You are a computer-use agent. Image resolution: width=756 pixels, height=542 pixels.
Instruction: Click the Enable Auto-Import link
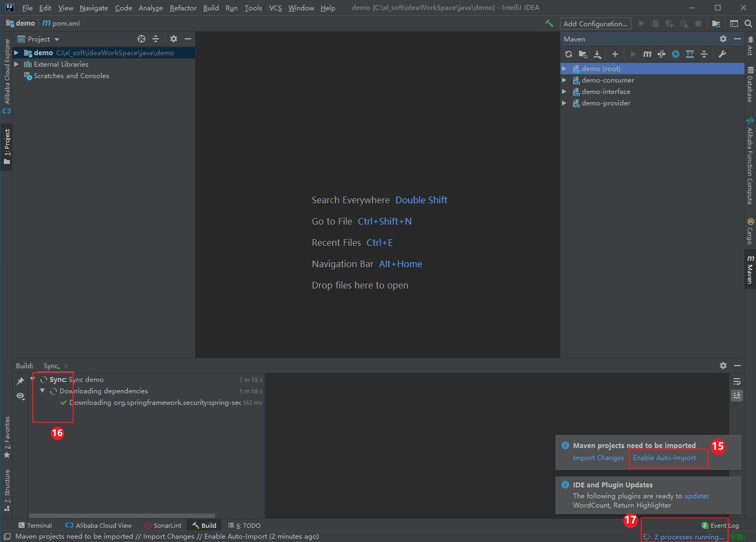[664, 458]
